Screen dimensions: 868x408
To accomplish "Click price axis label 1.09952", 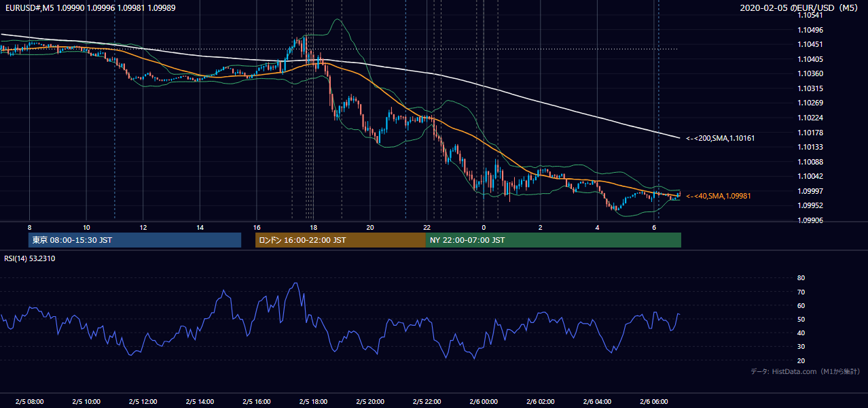I will [x=810, y=205].
